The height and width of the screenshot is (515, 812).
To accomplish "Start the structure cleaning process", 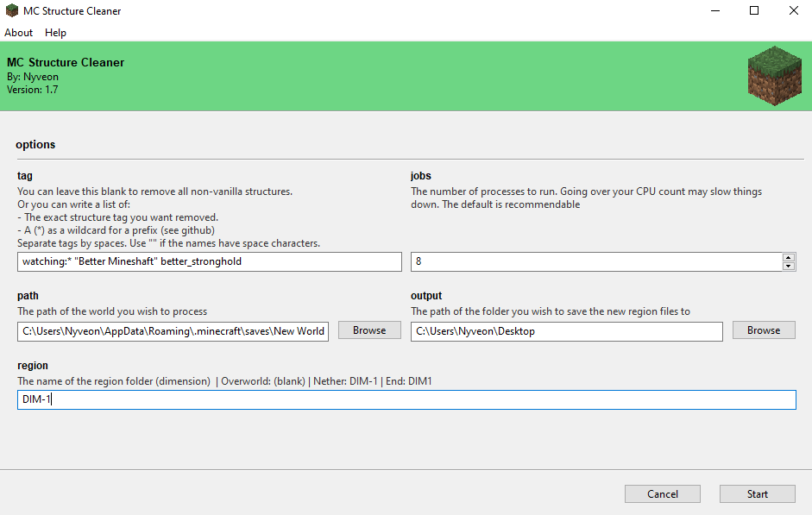I will [x=757, y=493].
